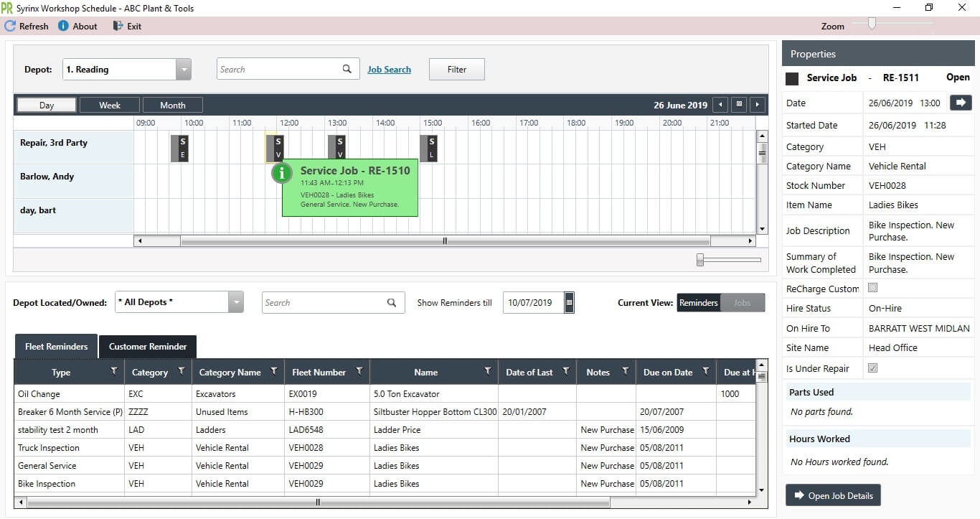Click magnifier icon in schedule search box
Screen dimensions: 980x519
(x=347, y=69)
